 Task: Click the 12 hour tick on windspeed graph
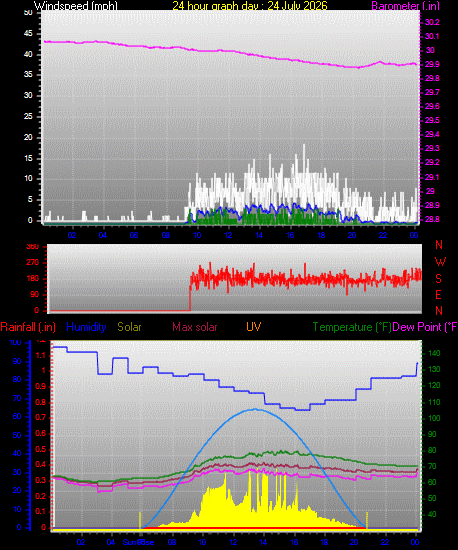pos(228,235)
